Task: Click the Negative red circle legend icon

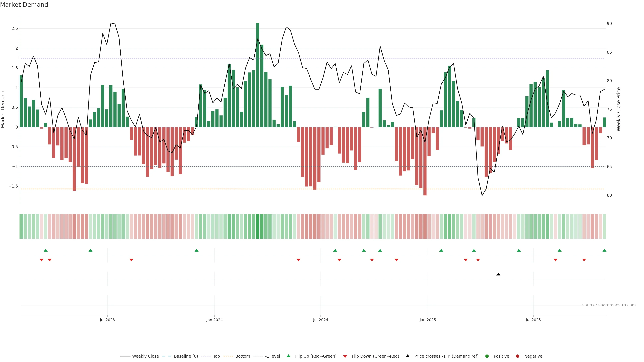Action: 518,356
